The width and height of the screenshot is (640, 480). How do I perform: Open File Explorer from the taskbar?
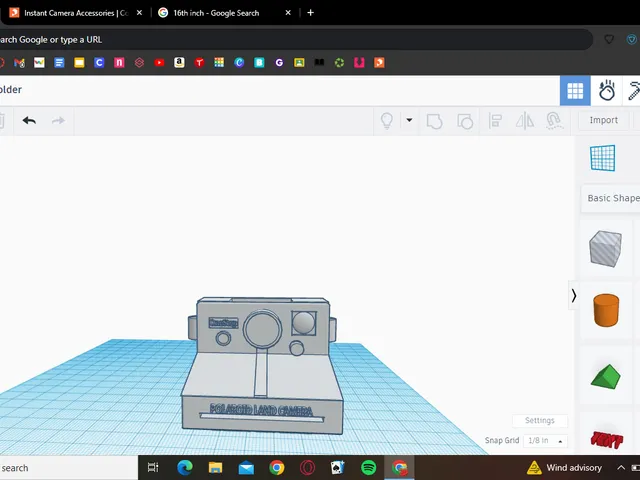[x=216, y=467]
